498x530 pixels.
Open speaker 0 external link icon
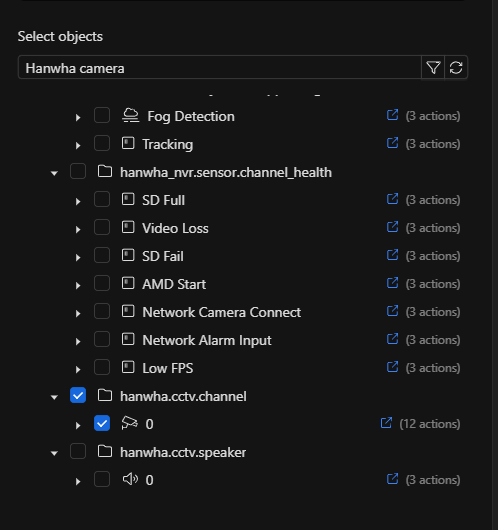point(392,479)
